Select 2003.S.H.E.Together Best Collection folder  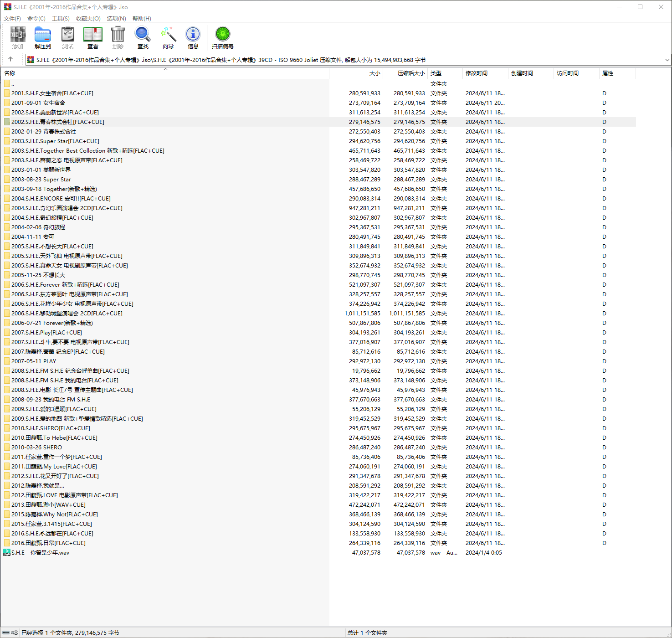point(88,150)
